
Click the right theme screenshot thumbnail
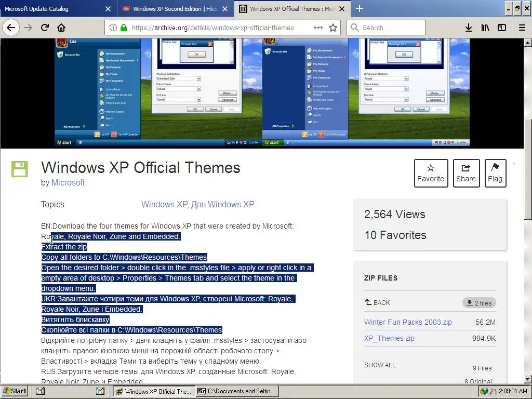click(x=366, y=92)
